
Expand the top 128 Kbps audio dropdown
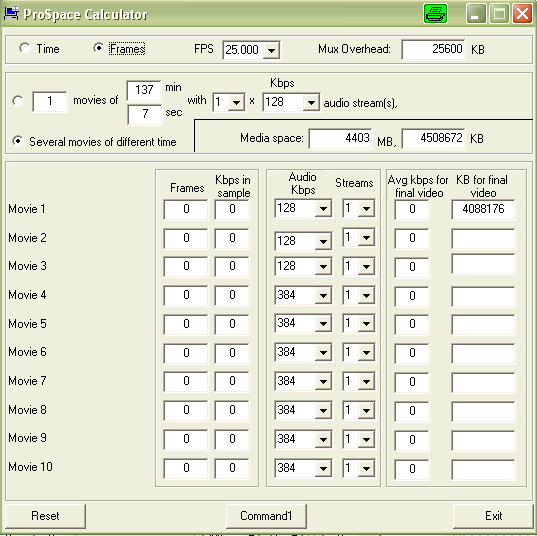[x=311, y=102]
